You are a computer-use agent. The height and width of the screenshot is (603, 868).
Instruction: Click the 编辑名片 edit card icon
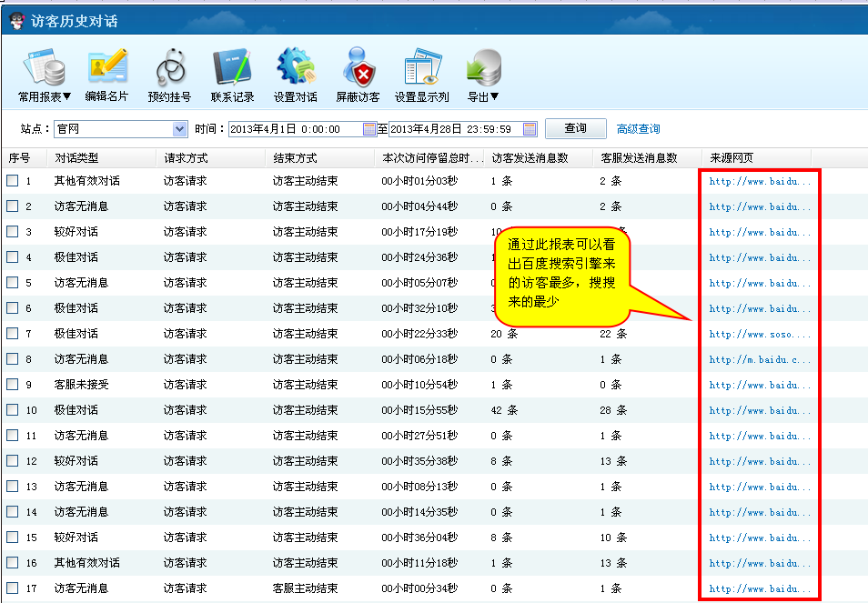coord(106,69)
